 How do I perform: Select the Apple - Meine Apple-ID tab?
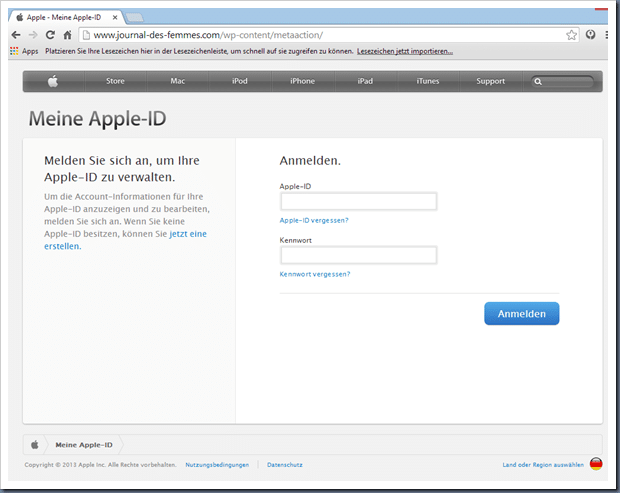tap(64, 17)
